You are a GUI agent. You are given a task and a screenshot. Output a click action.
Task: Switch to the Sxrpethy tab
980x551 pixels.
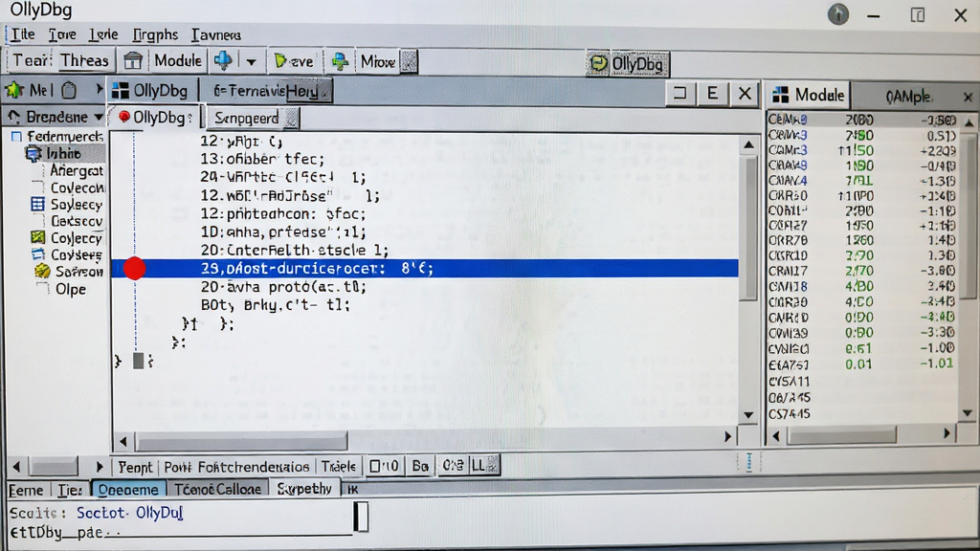(304, 489)
